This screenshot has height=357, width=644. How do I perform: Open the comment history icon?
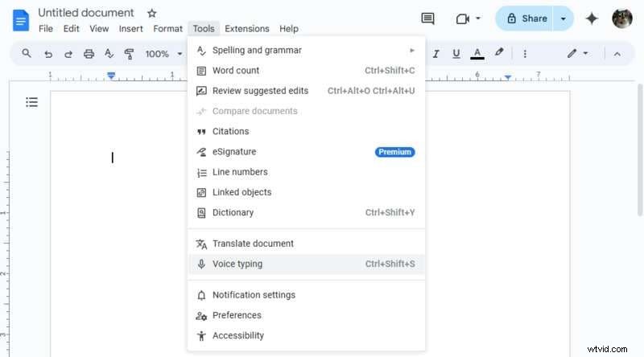coord(427,18)
